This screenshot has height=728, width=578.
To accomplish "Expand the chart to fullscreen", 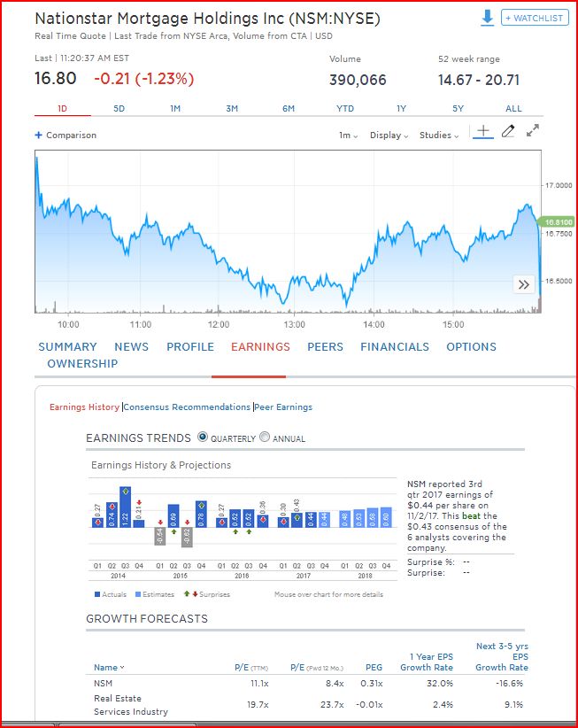I will (532, 130).
